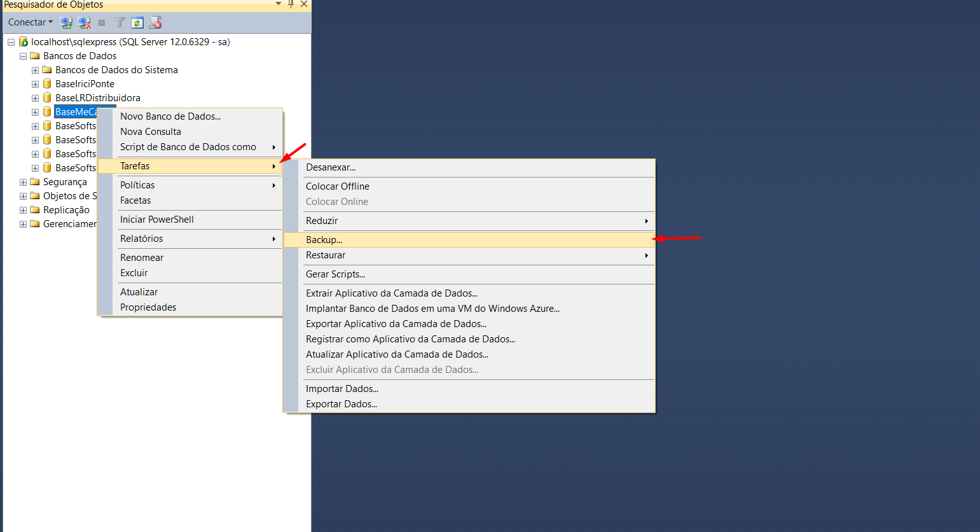This screenshot has width=980, height=532.
Task: Click the BaseLRDistribuidora database icon
Action: click(47, 98)
